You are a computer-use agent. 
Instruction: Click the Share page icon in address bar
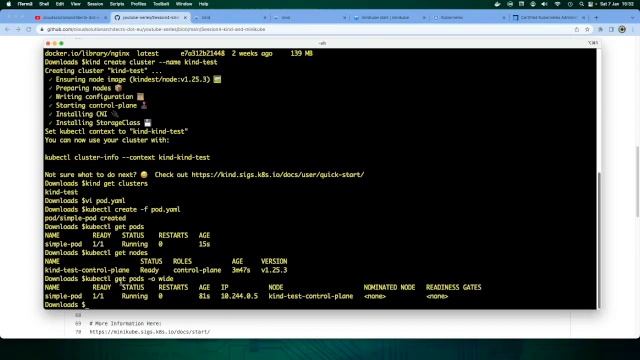tap(577, 29)
